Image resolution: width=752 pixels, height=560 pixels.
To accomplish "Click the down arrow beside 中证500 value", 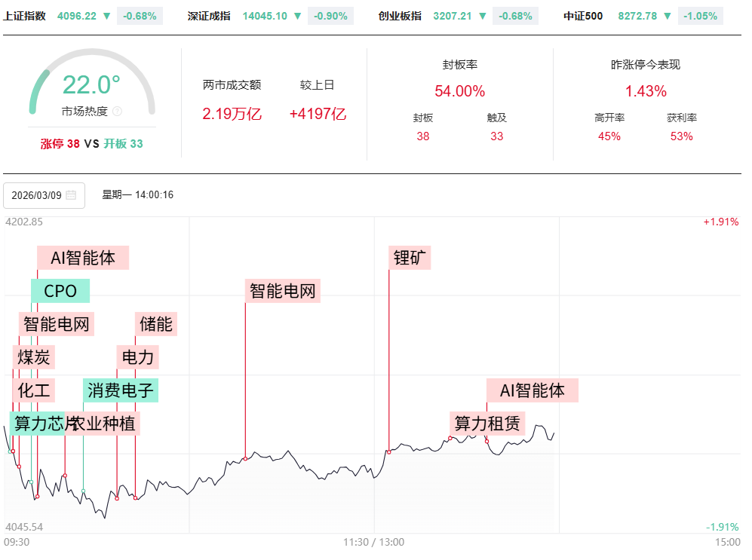I will tap(668, 16).
